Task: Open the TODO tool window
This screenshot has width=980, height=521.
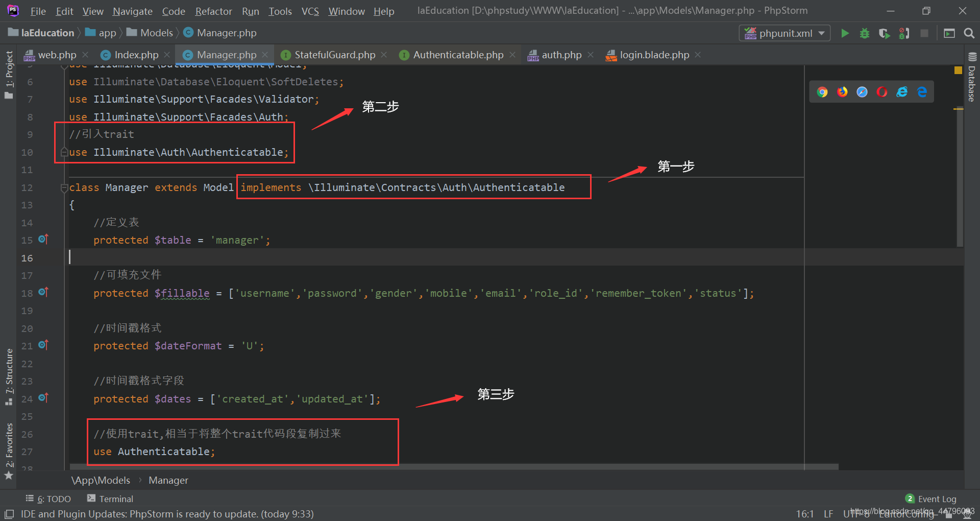Action: tap(48, 499)
